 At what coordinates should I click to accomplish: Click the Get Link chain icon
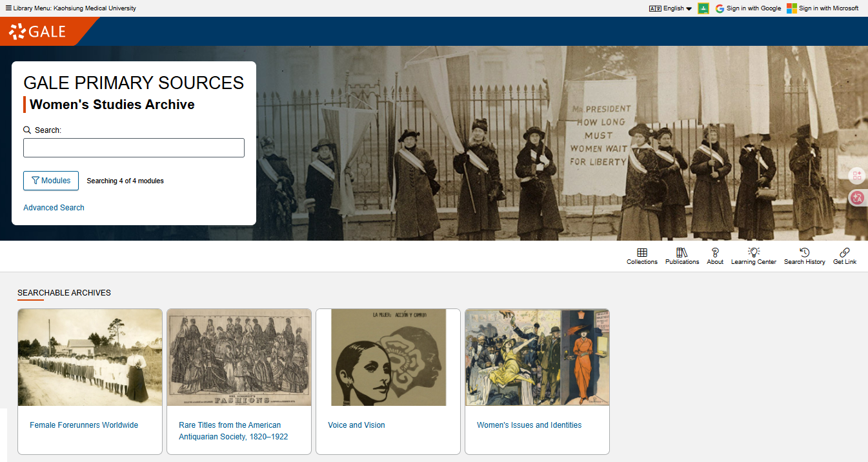(x=845, y=252)
